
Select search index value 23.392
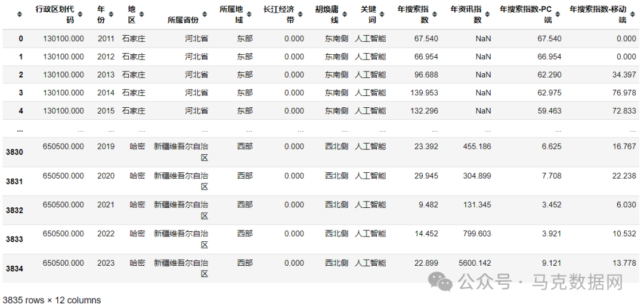pyautogui.click(x=426, y=147)
